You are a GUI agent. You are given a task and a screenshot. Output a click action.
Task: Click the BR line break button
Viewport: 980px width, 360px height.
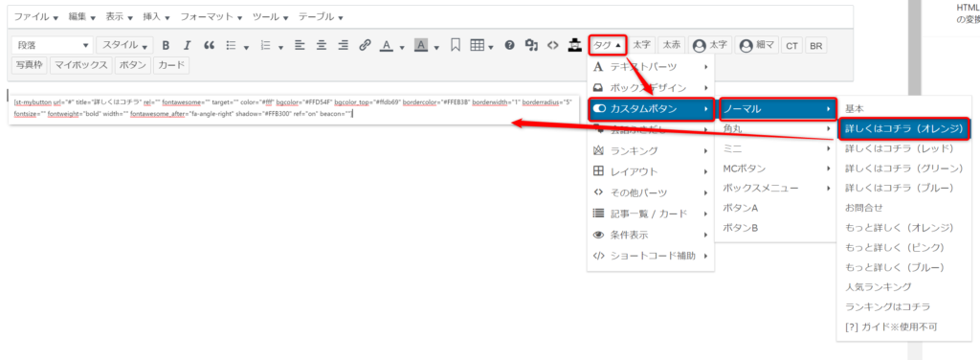tap(815, 46)
